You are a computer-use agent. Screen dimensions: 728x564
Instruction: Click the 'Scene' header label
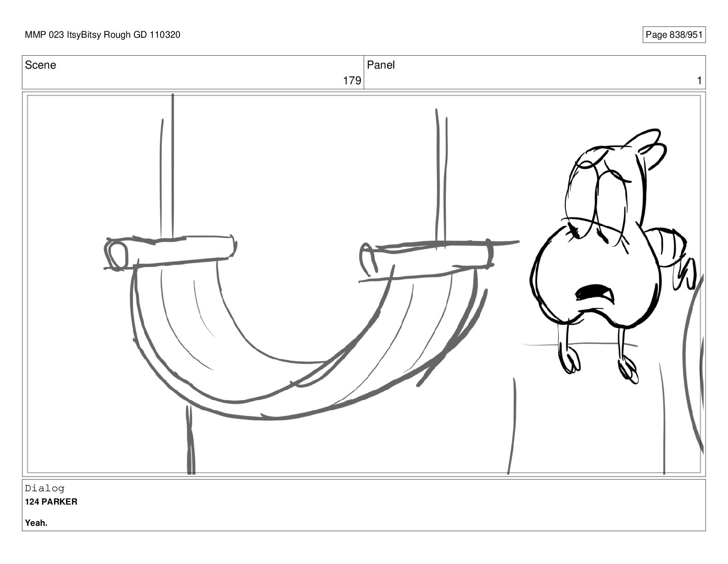point(40,65)
